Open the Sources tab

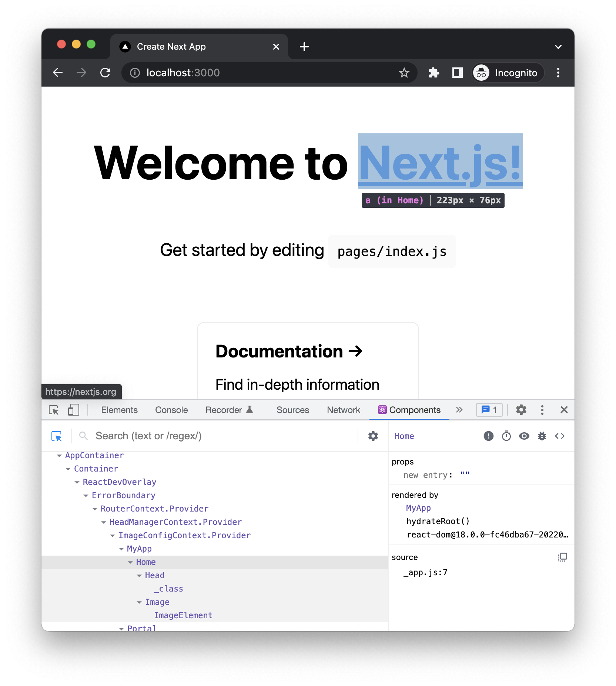pos(293,410)
